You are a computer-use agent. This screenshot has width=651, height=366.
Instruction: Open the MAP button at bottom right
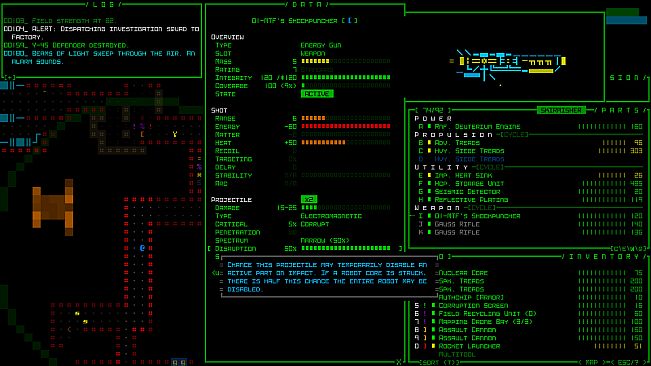click(x=593, y=362)
